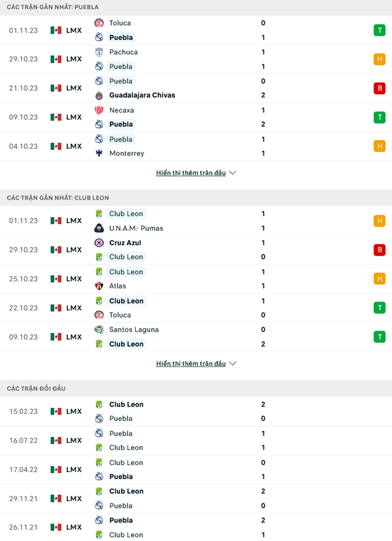Select the Cruz Azul club logo
This screenshot has width=392, height=541.
[x=100, y=242]
